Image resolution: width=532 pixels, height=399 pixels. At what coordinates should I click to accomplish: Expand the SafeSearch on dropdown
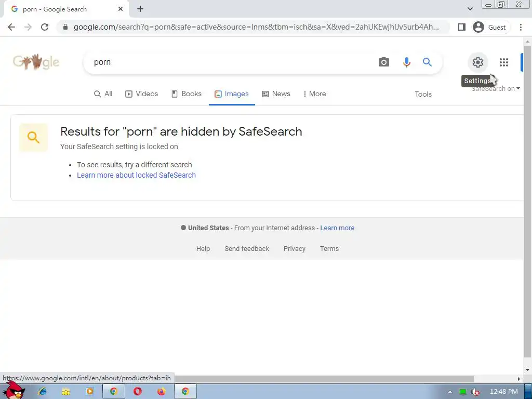coord(495,88)
